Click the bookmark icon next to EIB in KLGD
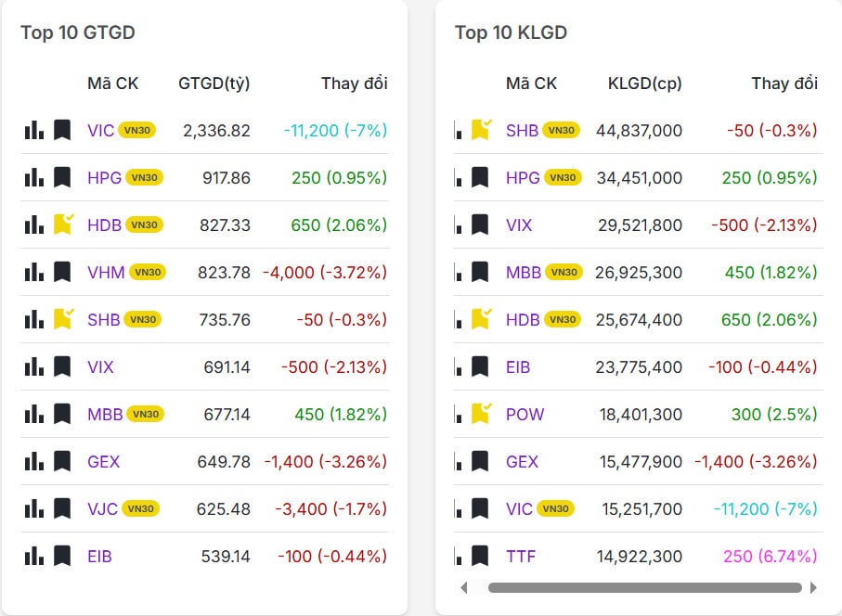This screenshot has width=842, height=616. click(x=479, y=367)
